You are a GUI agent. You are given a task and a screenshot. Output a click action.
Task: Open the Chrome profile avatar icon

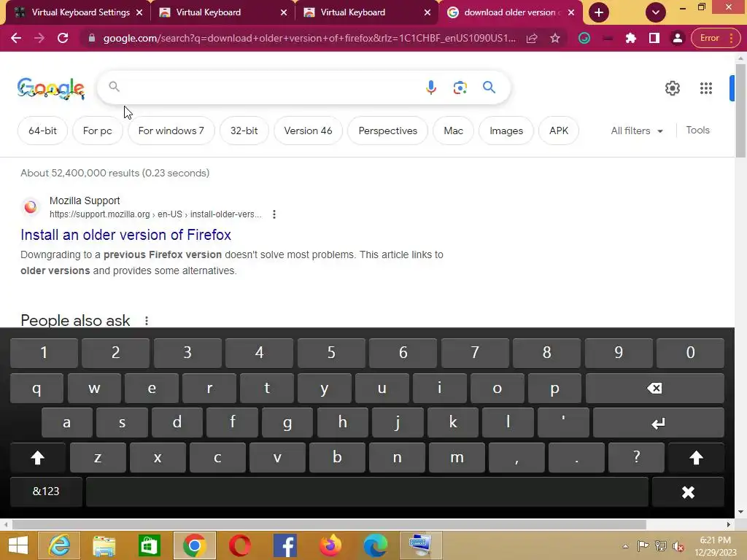click(677, 38)
